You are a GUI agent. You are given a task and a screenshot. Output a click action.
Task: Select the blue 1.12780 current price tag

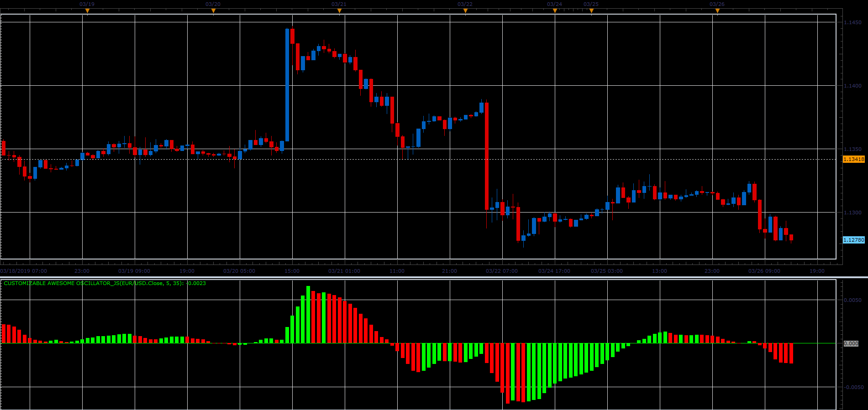tap(853, 240)
